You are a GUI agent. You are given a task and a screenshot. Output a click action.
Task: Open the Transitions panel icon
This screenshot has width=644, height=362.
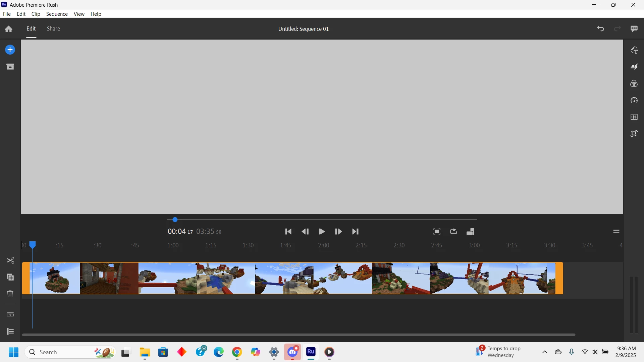tap(634, 67)
